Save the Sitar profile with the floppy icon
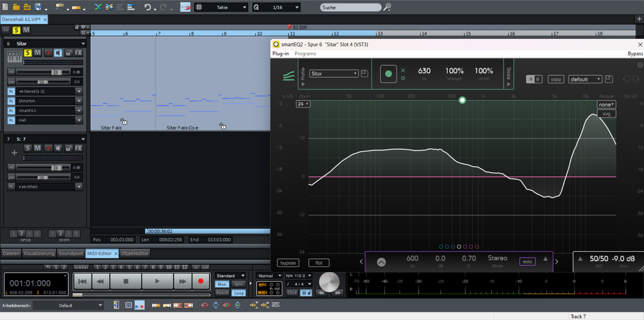The width and height of the screenshot is (644, 320). (x=364, y=74)
